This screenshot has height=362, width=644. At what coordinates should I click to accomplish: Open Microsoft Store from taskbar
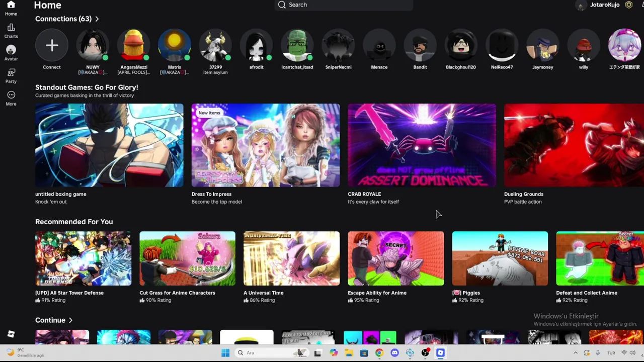click(x=364, y=353)
